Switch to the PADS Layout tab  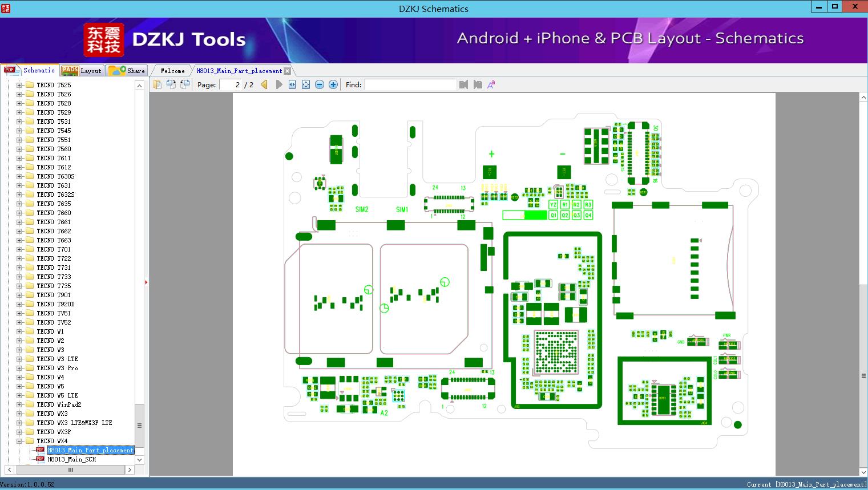tap(82, 70)
